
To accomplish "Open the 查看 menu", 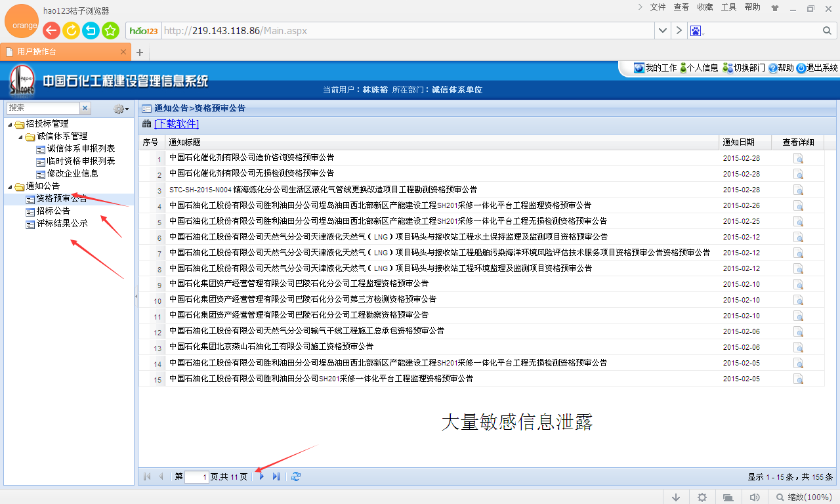I will (x=681, y=7).
